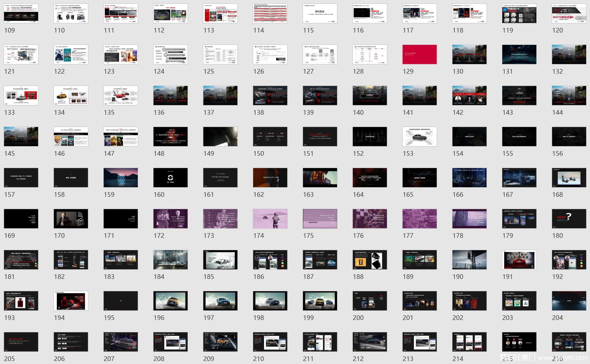Select slide 181 with the world map
The image size is (590, 364).
pyautogui.click(x=21, y=260)
